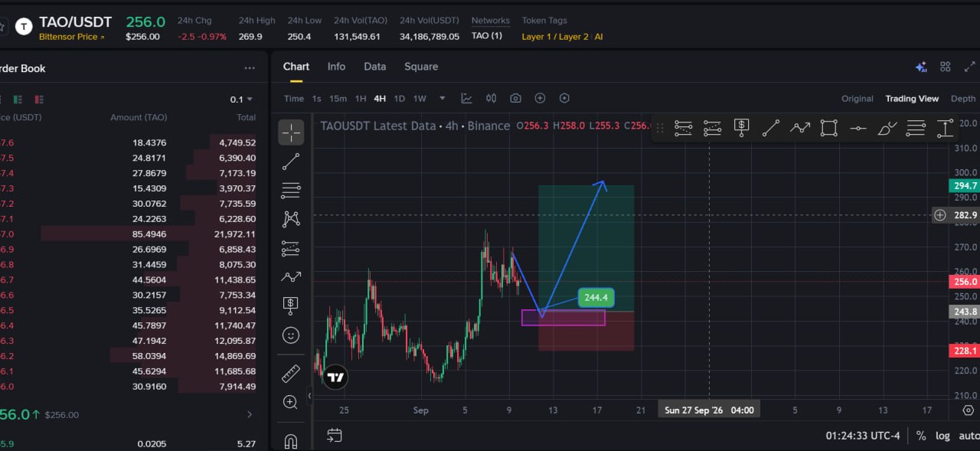Image resolution: width=980 pixels, height=451 pixels.
Task: Open the Square tab
Action: tap(421, 67)
